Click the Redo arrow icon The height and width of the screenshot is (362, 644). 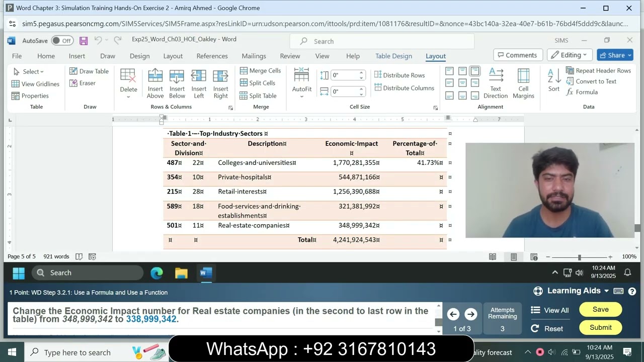[x=118, y=40]
